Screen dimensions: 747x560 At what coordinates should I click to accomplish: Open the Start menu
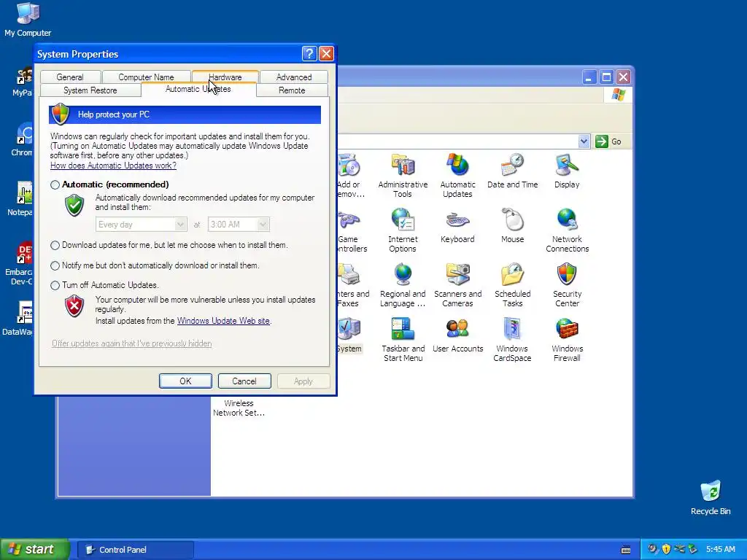tap(34, 549)
